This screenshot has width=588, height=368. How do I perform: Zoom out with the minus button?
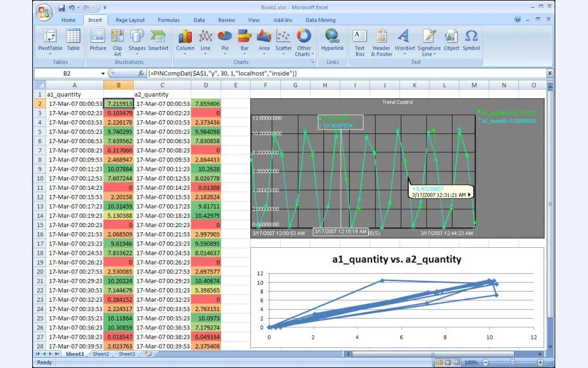pos(486,362)
